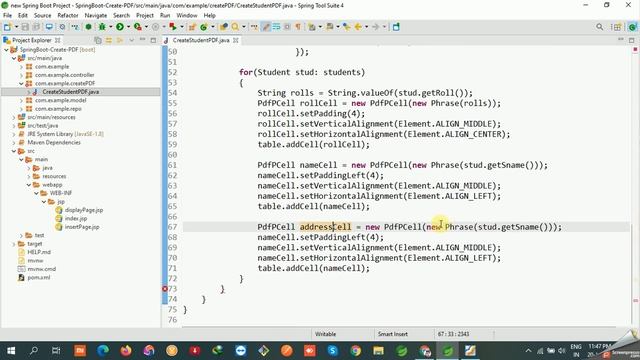Screen dimensions: 640x360
Task: Click the Microsoft Edge taskbar icon
Action: (103, 351)
